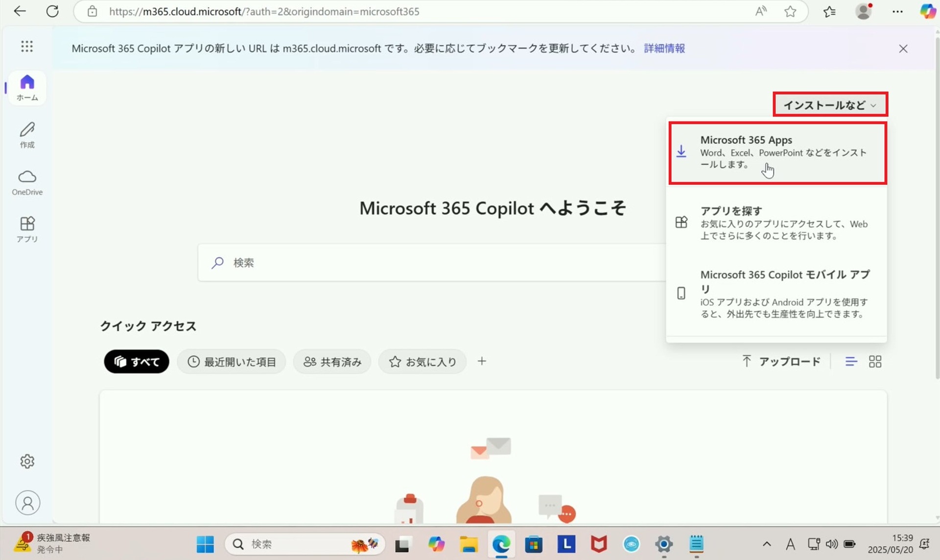The width and height of the screenshot is (940, 560).
Task: Switch to list view
Action: [x=851, y=362]
